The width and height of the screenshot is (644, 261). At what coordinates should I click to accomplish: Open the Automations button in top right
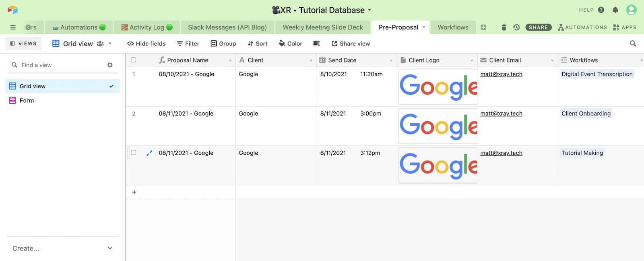pyautogui.click(x=582, y=27)
